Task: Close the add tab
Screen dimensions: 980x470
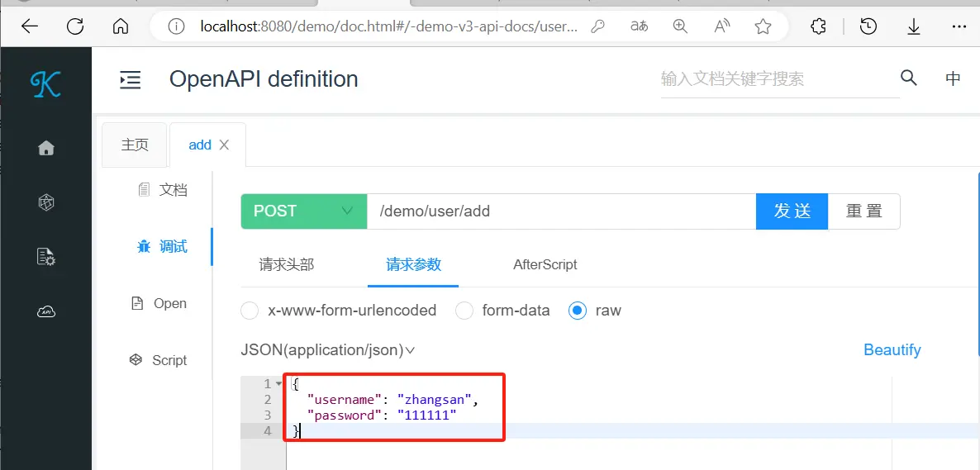Action: [224, 145]
